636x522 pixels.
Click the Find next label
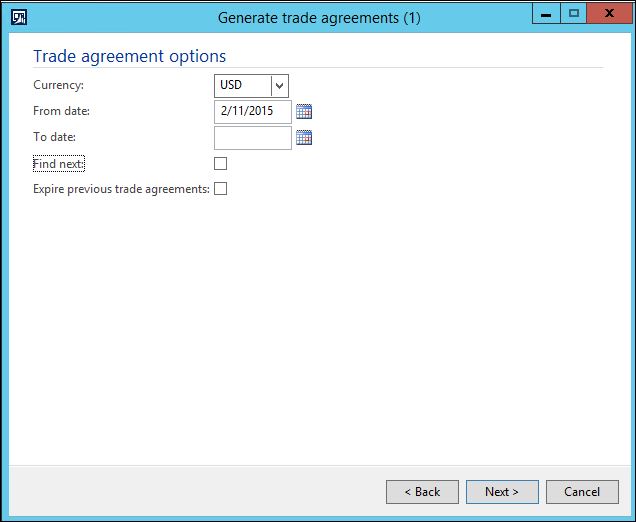(x=59, y=164)
